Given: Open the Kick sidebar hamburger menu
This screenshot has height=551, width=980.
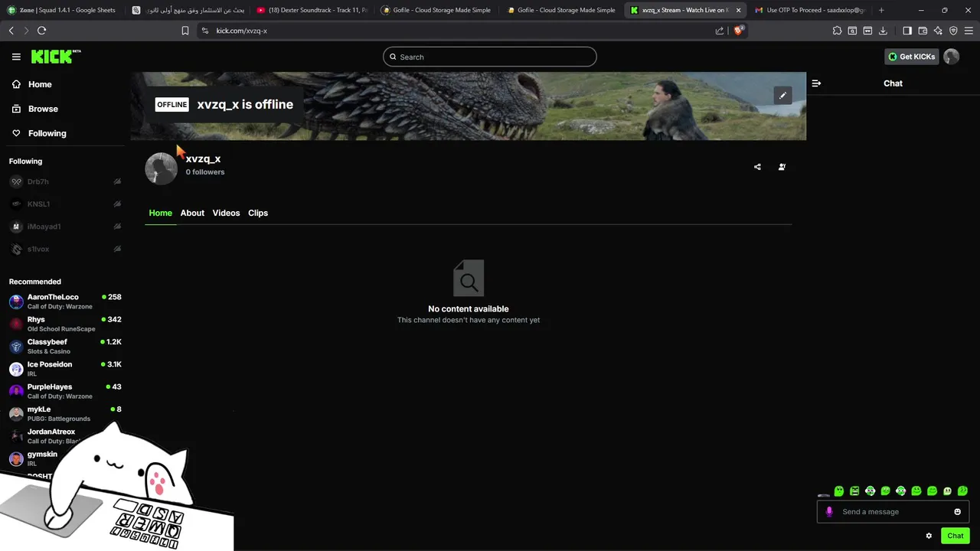Looking at the screenshot, I should click(16, 57).
